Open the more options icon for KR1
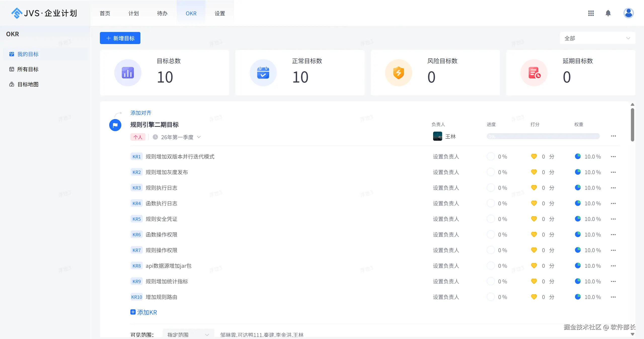 pyautogui.click(x=613, y=157)
